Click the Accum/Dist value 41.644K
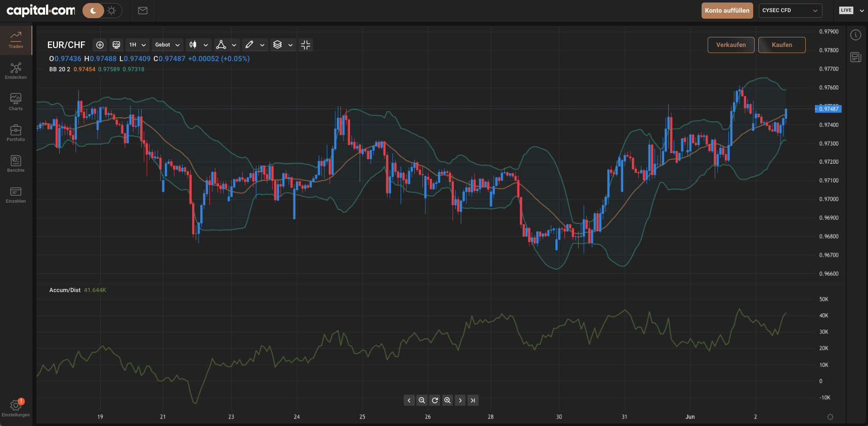The width and height of the screenshot is (868, 426). 95,290
